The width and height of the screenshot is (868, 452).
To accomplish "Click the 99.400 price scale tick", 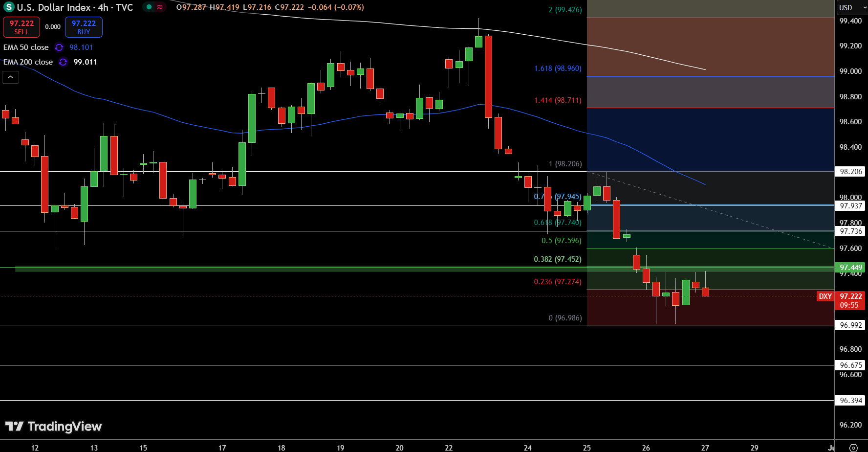I will 850,21.
